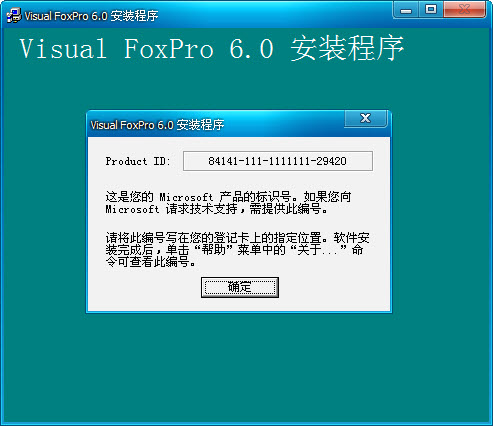The height and width of the screenshot is (426, 493).
Task: Minimize the main setup window
Action: (406, 10)
